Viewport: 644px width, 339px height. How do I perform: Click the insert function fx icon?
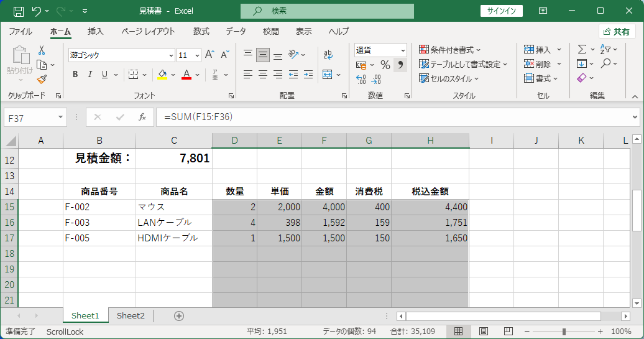tap(142, 118)
